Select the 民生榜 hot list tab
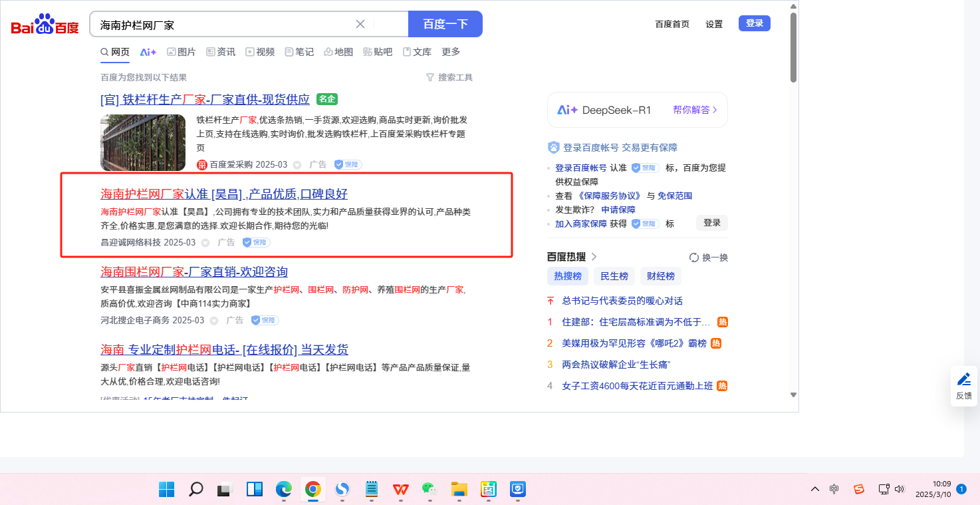Image resolution: width=980 pixels, height=505 pixels. point(614,276)
